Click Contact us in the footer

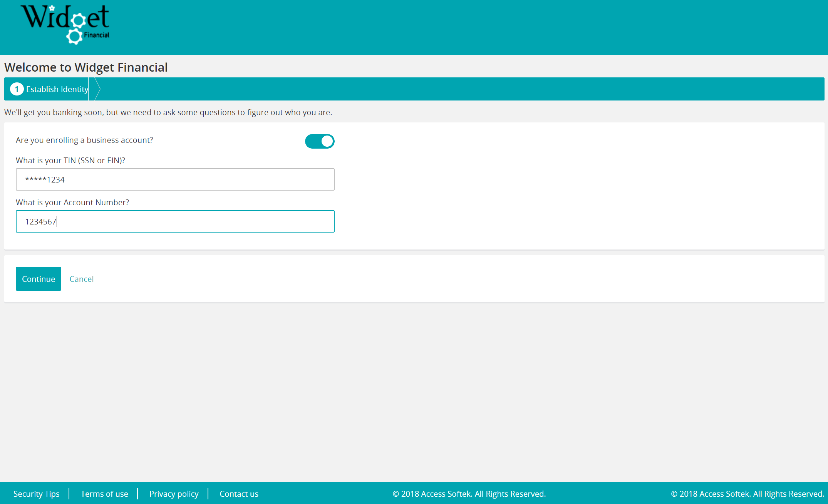click(239, 494)
